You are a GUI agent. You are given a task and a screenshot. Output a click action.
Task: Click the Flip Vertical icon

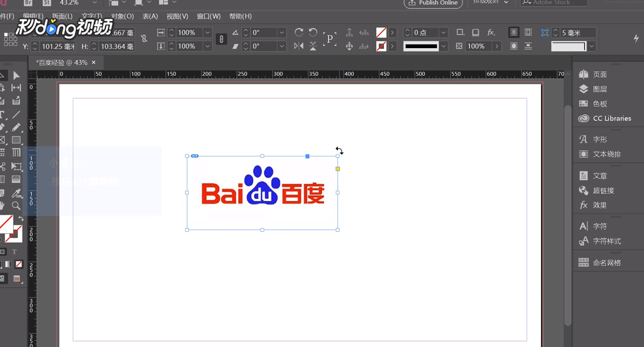point(313,46)
